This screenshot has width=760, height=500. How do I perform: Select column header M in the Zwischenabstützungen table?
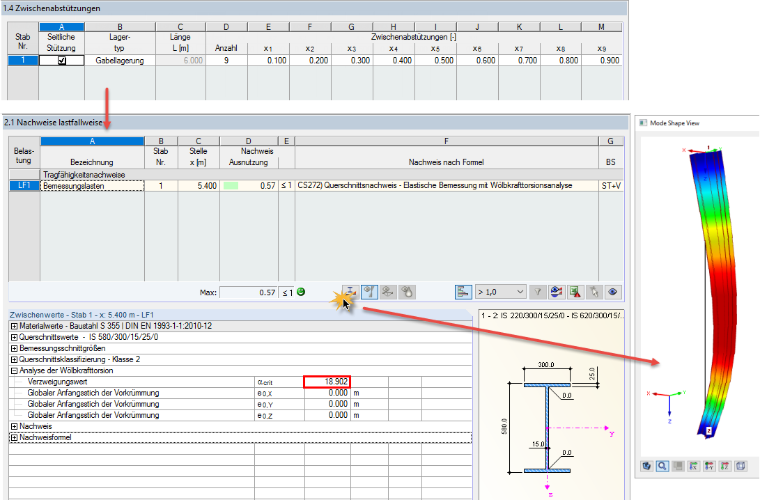tap(602, 27)
